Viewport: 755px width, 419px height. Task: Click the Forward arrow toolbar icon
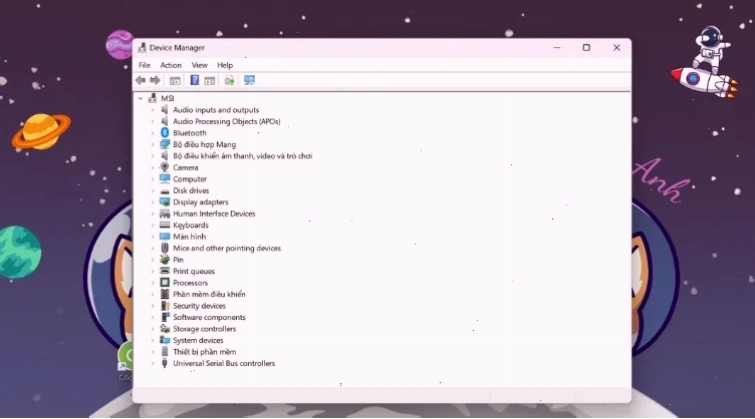point(155,80)
